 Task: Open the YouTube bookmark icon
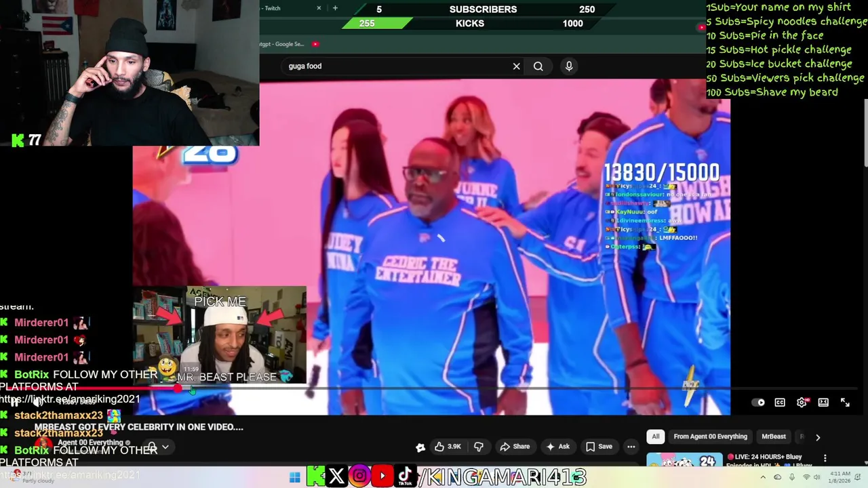click(x=315, y=44)
